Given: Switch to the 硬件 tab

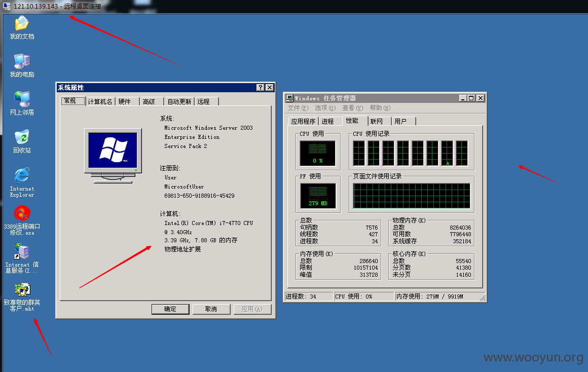Looking at the screenshot, I should pos(127,102).
